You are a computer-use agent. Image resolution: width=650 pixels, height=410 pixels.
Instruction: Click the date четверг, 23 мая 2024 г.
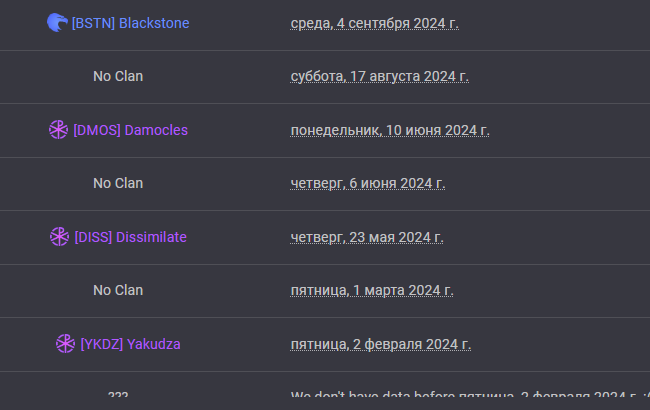(x=366, y=237)
